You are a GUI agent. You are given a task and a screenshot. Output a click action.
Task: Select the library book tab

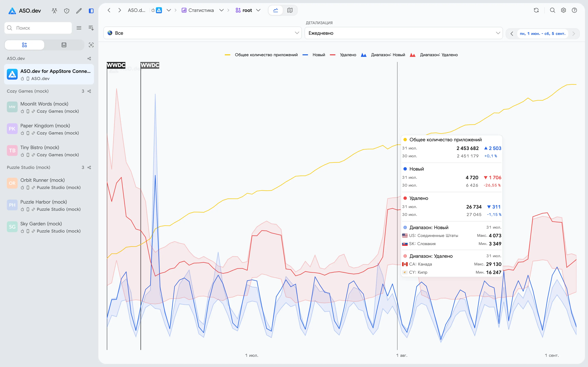[x=64, y=45]
